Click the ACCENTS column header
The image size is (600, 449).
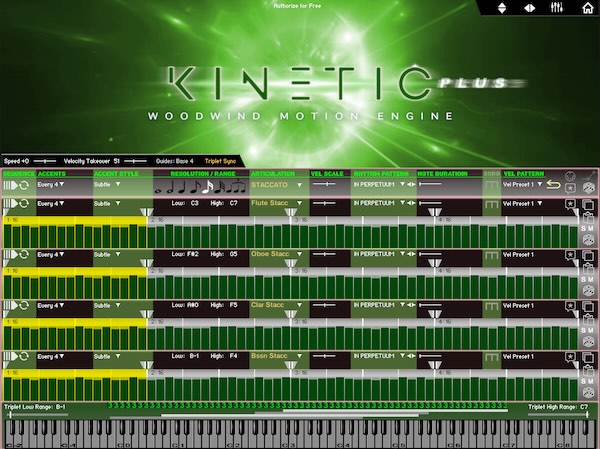tap(52, 174)
